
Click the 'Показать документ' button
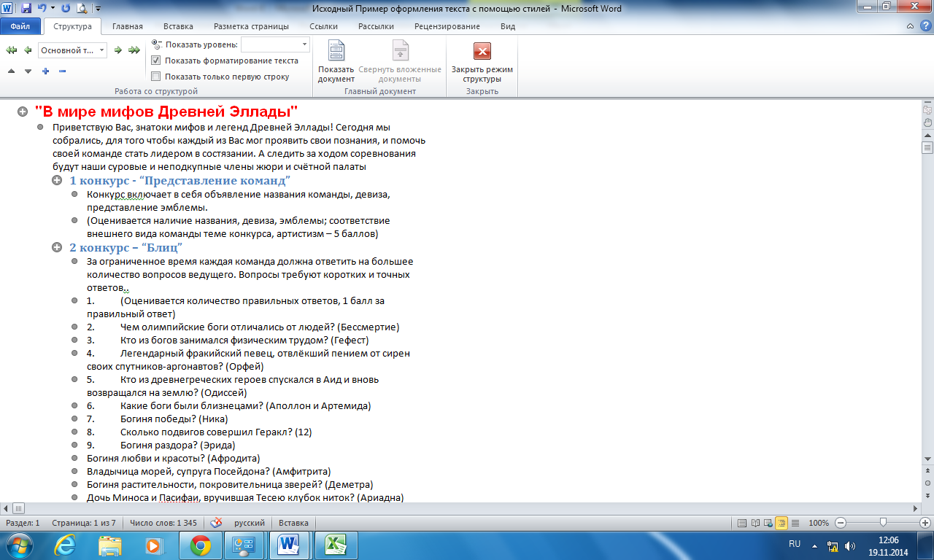pos(336,61)
